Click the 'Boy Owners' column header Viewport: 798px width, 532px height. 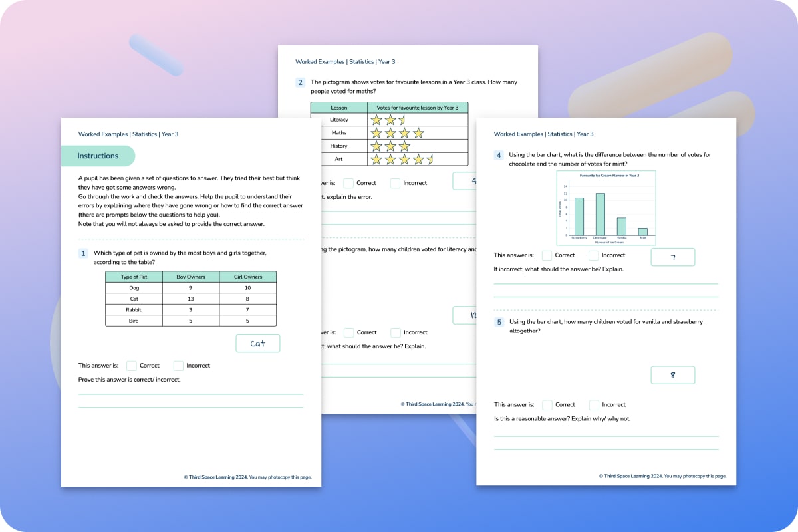[191, 277]
